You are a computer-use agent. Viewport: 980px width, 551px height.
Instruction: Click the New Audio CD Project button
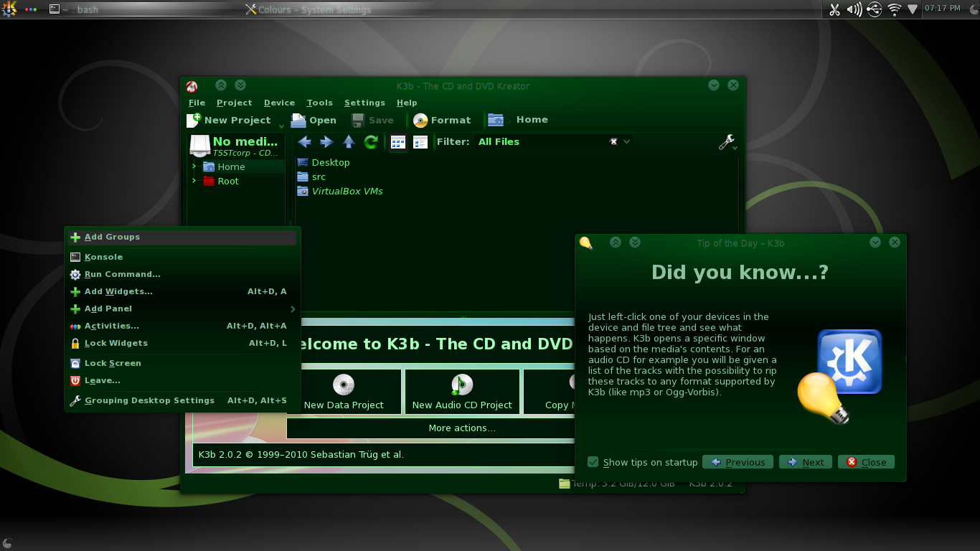[462, 391]
